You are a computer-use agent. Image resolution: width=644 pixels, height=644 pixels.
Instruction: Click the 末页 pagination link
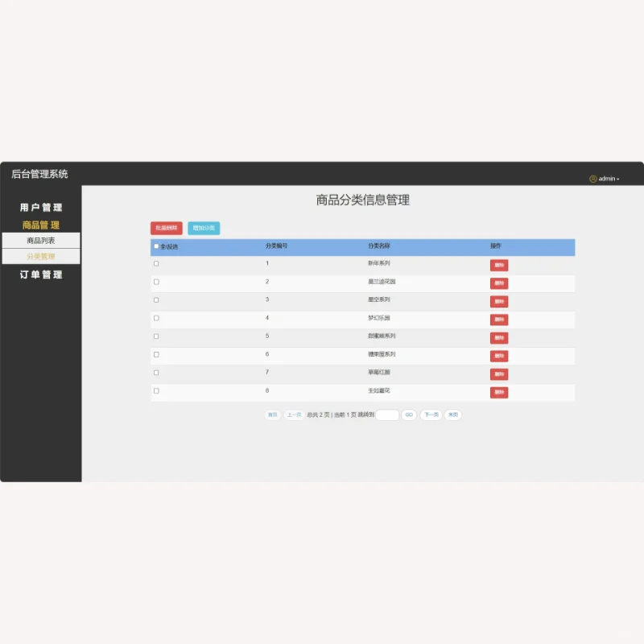click(x=452, y=415)
